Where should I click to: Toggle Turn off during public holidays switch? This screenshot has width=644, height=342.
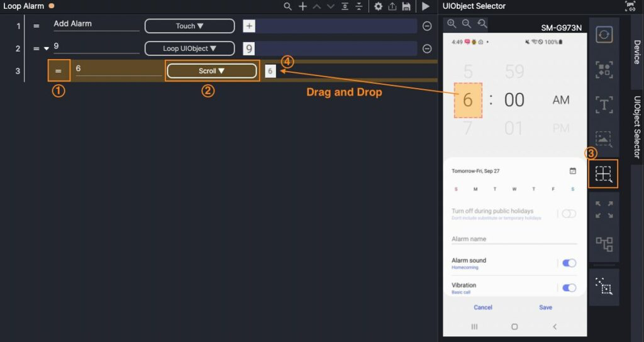(x=569, y=214)
